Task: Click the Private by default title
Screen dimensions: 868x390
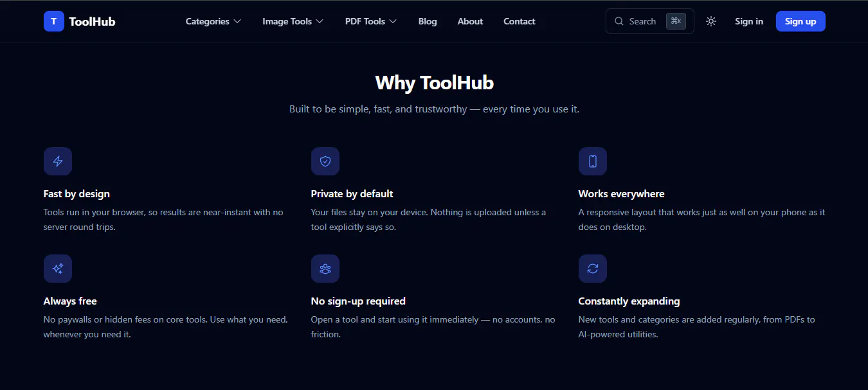Action: pos(352,194)
